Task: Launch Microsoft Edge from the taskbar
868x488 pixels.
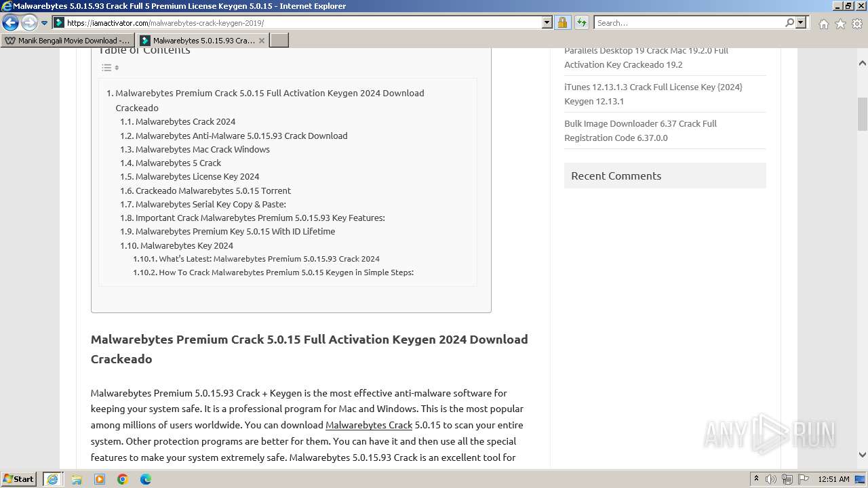Action: click(146, 479)
